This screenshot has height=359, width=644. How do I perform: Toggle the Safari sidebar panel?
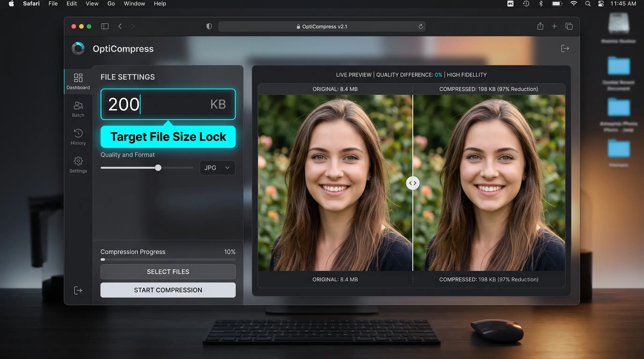[x=105, y=26]
